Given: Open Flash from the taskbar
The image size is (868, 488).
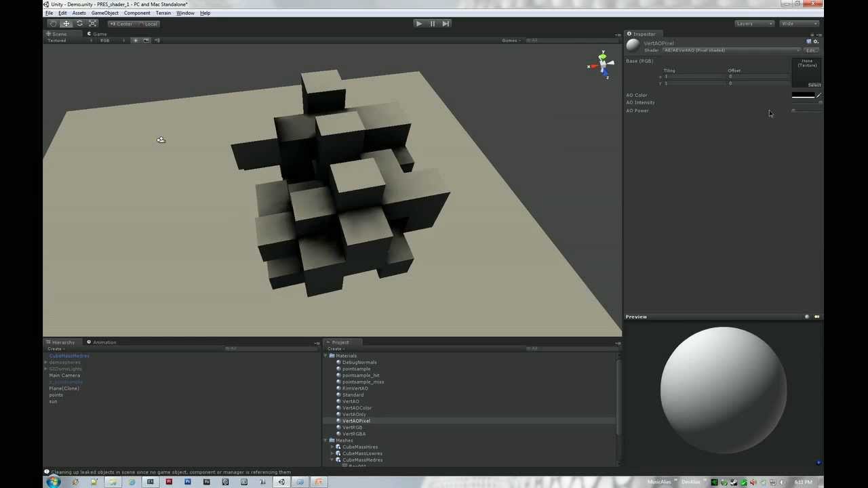Looking at the screenshot, I should [169, 482].
